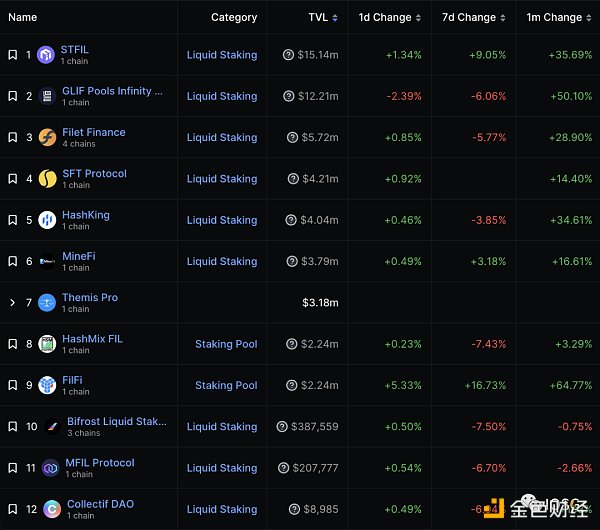Select Themis Pro $3.18m TVL value

click(320, 303)
